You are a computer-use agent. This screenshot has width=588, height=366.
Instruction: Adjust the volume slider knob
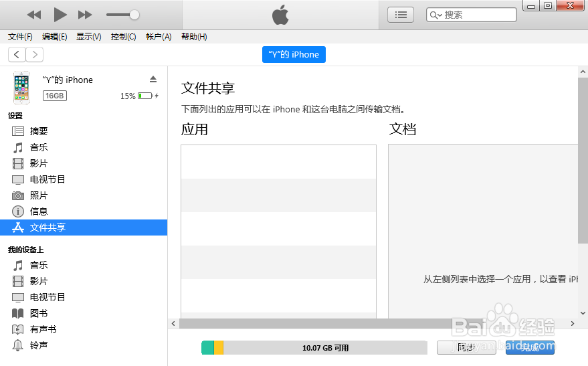[x=134, y=15]
